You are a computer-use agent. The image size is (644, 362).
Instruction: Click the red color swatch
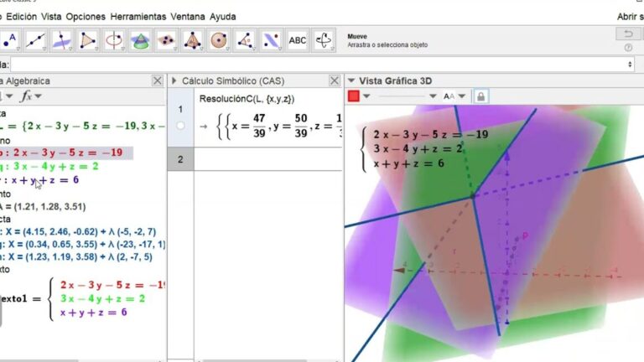click(x=354, y=96)
